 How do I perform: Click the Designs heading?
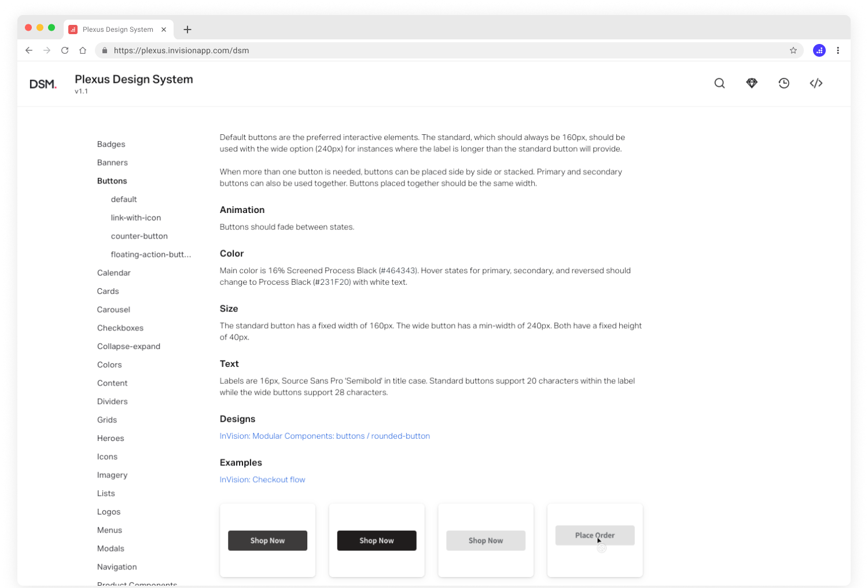237,419
